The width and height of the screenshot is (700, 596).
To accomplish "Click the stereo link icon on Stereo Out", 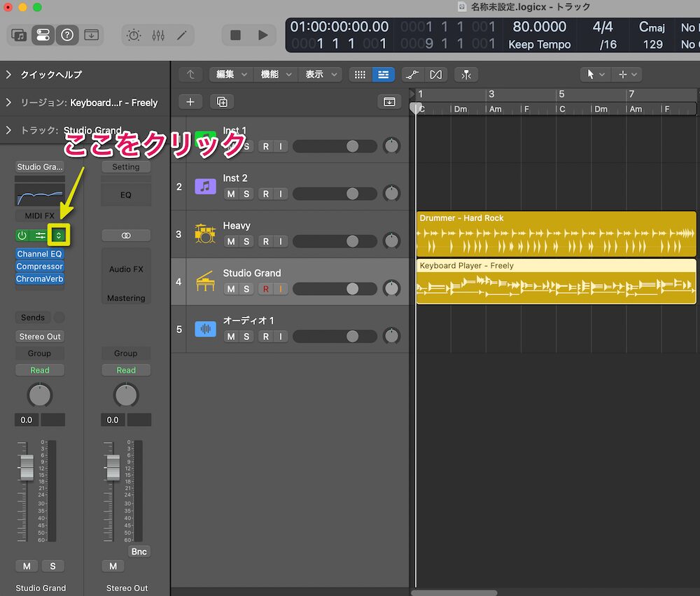I will click(126, 235).
